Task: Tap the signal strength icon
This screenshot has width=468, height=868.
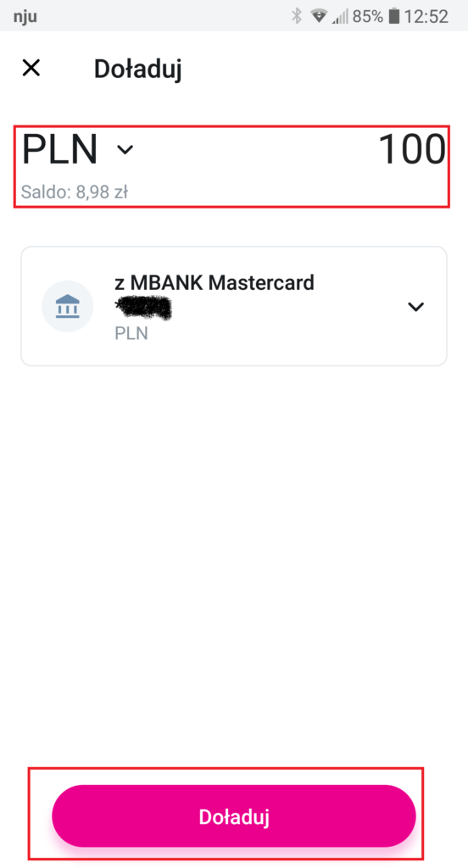Action: tap(340, 17)
